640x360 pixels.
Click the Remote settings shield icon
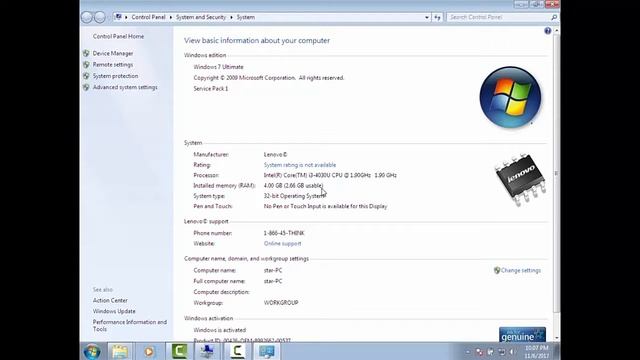point(86,64)
